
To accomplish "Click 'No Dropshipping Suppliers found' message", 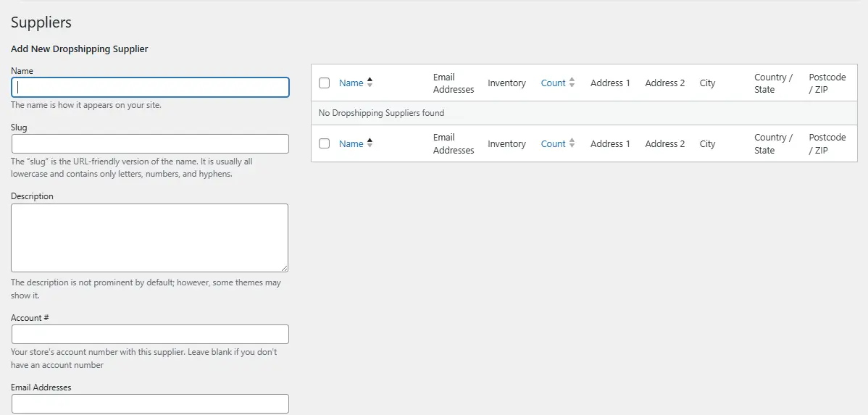I will [381, 113].
